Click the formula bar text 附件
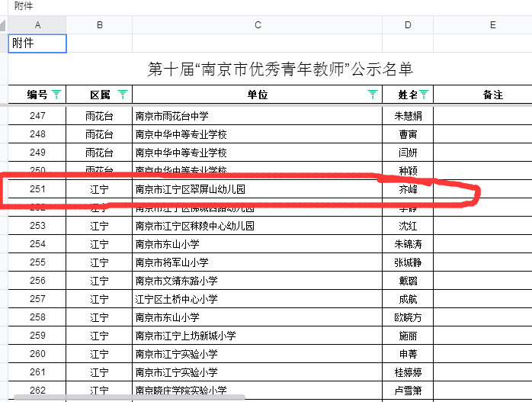 [23, 6]
